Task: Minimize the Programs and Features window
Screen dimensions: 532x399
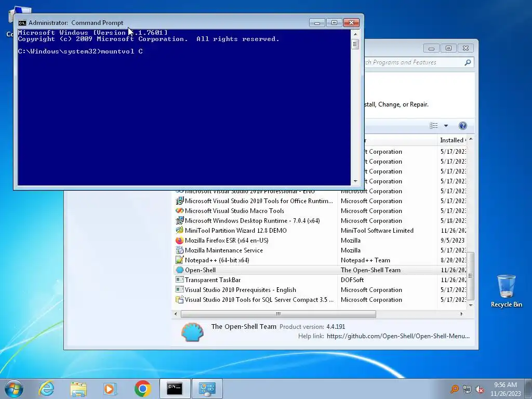Action: click(431, 48)
